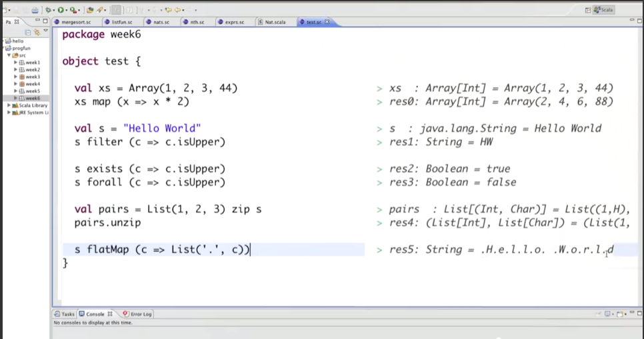Click the 's flatMap' code line

[162, 250]
